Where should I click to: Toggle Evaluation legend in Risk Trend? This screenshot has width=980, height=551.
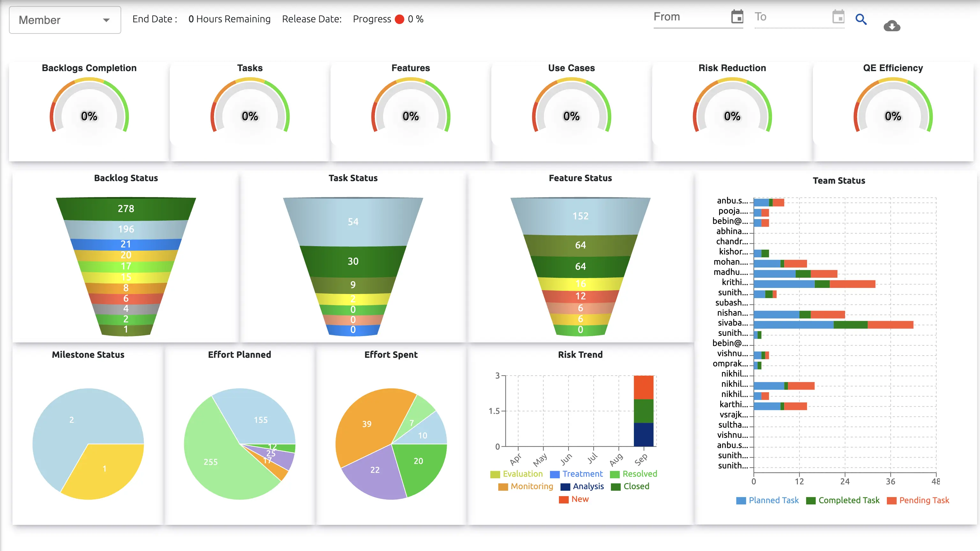[x=516, y=474]
